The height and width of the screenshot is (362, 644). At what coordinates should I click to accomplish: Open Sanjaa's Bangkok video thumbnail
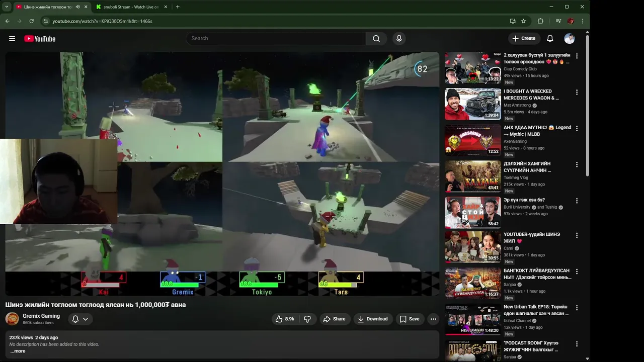pos(473,283)
